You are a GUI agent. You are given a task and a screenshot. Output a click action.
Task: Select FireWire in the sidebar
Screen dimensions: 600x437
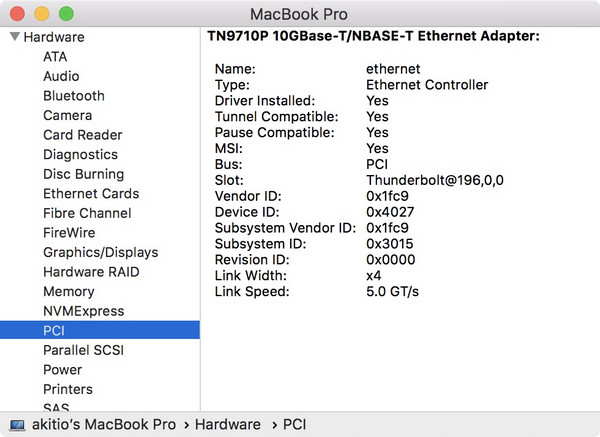coord(69,232)
